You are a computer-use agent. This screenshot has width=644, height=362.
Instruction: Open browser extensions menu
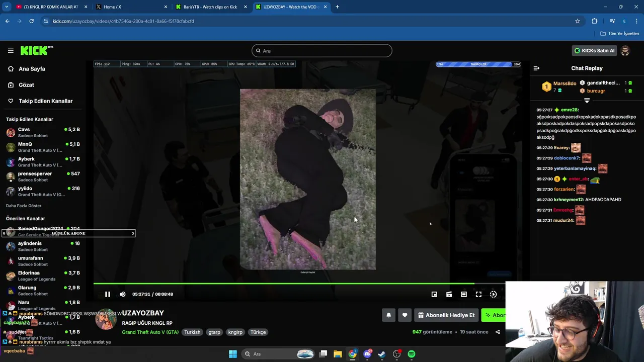pyautogui.click(x=594, y=21)
